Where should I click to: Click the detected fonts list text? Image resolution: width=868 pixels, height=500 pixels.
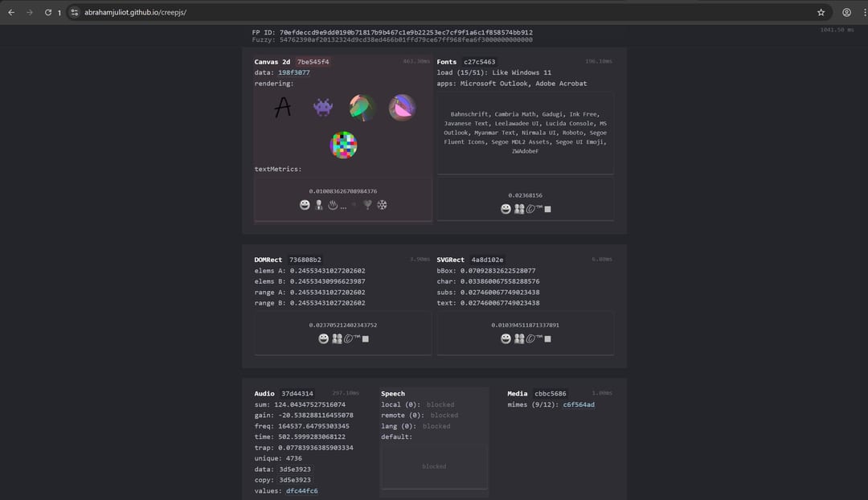(x=526, y=133)
